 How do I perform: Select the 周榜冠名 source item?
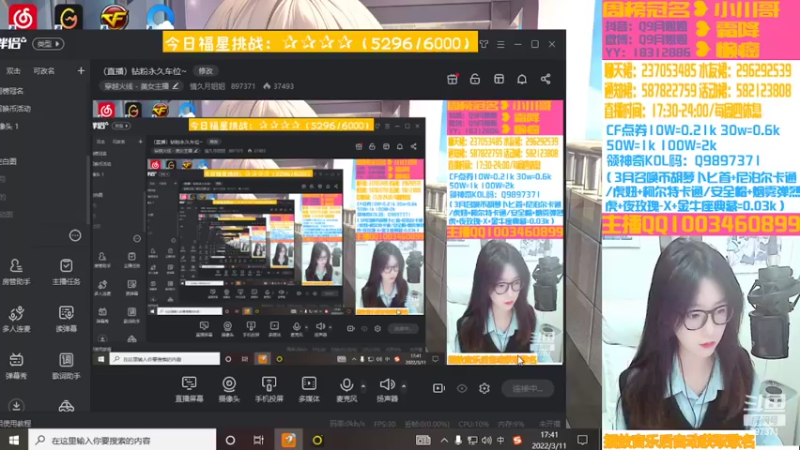tap(12, 91)
